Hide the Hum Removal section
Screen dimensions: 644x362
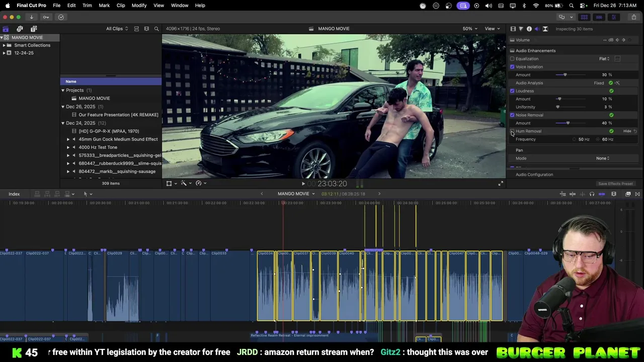(627, 131)
